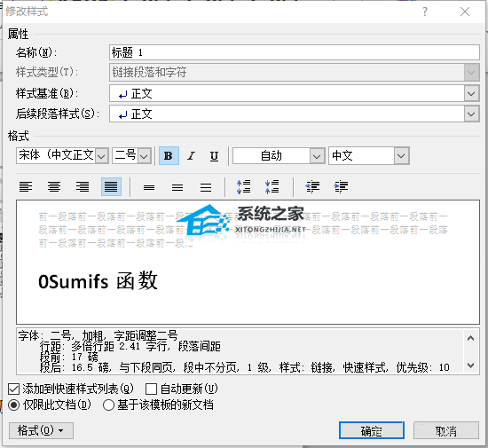
Task: Open the 样式基准 dropdown
Action: coord(471,94)
